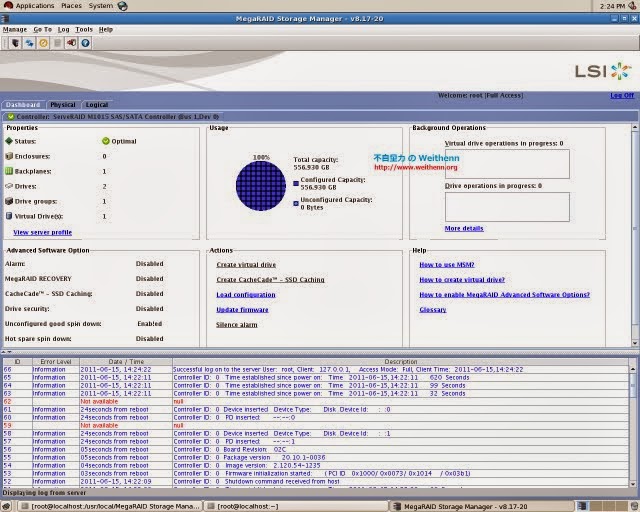This screenshot has height=512, width=640.
Task: Click the greyed-out document toolbar icon
Action: coord(58,42)
